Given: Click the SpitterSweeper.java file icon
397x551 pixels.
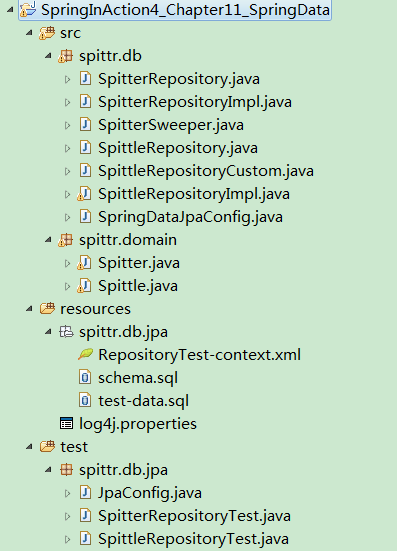Looking at the screenshot, I should click(x=85, y=125).
